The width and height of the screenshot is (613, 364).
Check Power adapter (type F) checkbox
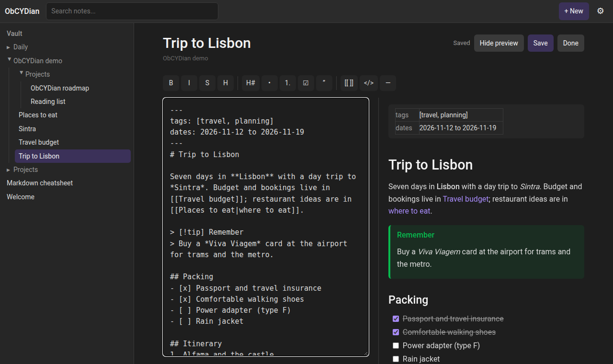click(x=396, y=345)
